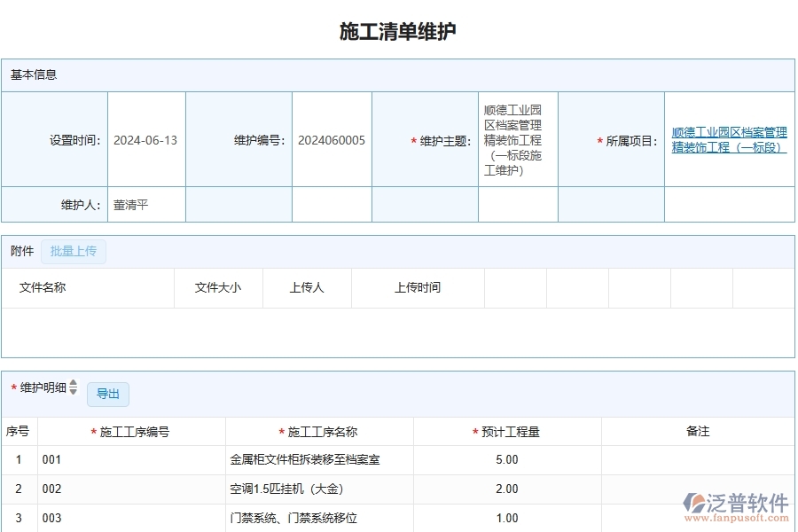The image size is (798, 532).
Task: Click the 附件 attachments section label
Action: [21, 251]
